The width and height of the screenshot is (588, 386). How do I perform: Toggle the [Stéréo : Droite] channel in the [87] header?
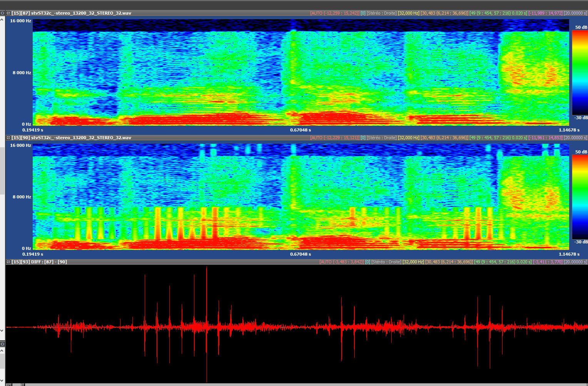381,13
